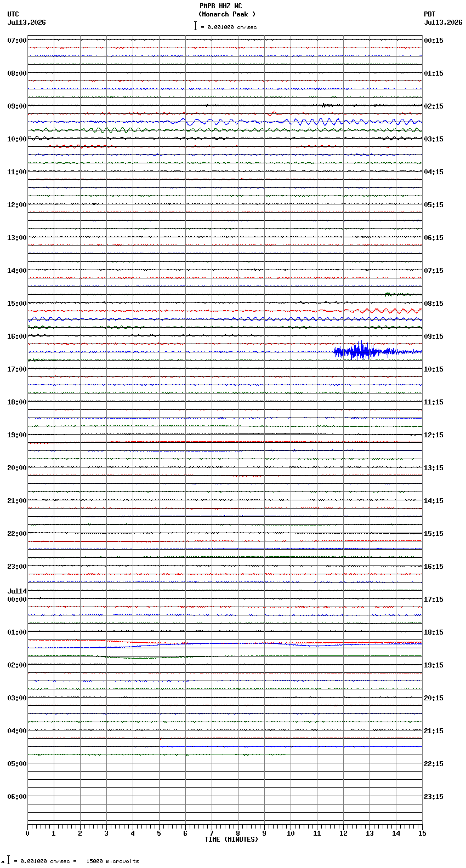The width and height of the screenshot is (466, 868).
Task: Click the 15 minute axis tick label
Action: point(422,833)
